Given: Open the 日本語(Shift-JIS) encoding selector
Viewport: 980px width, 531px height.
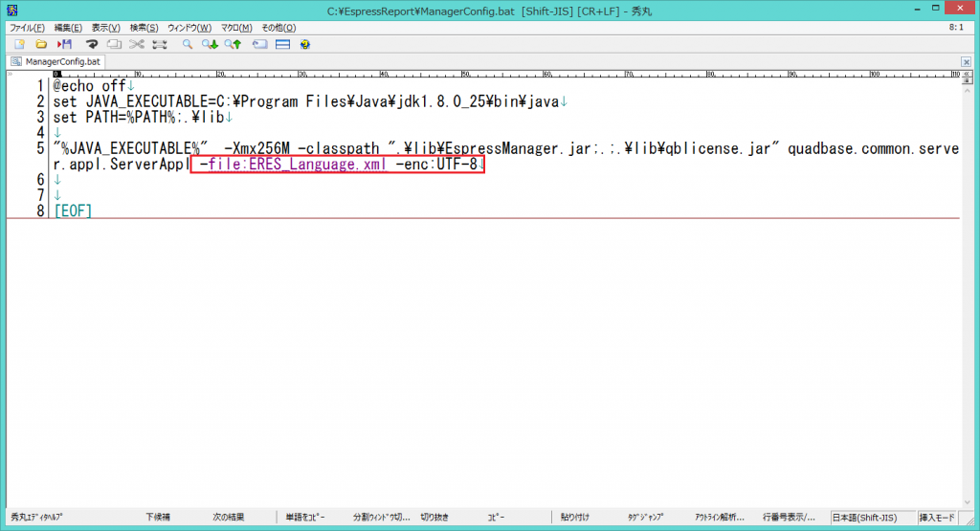Looking at the screenshot, I should click(x=871, y=517).
